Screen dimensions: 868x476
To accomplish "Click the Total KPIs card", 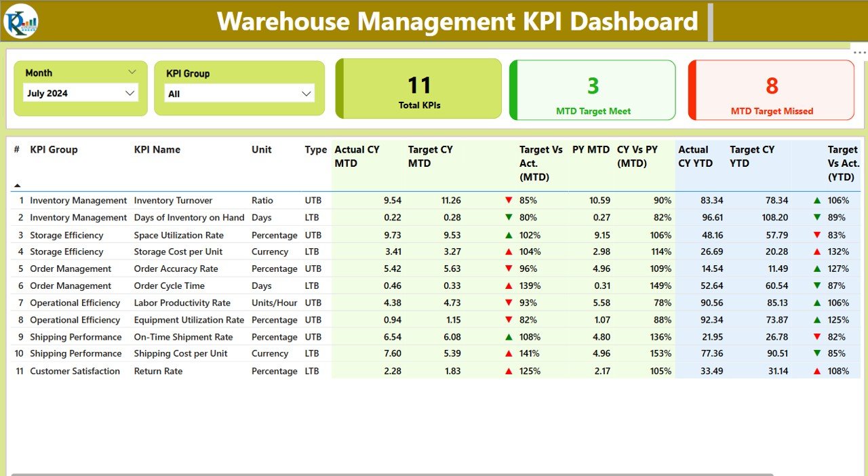I will pyautogui.click(x=419, y=89).
